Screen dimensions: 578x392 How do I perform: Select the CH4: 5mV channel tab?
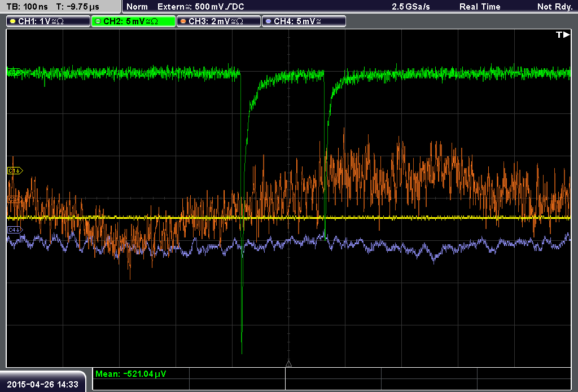[304, 21]
